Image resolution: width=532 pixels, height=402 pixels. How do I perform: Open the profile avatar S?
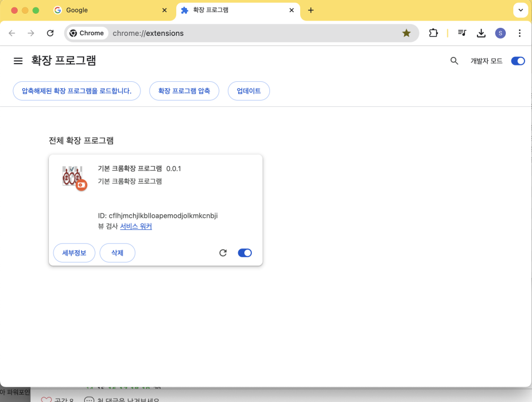(500, 33)
